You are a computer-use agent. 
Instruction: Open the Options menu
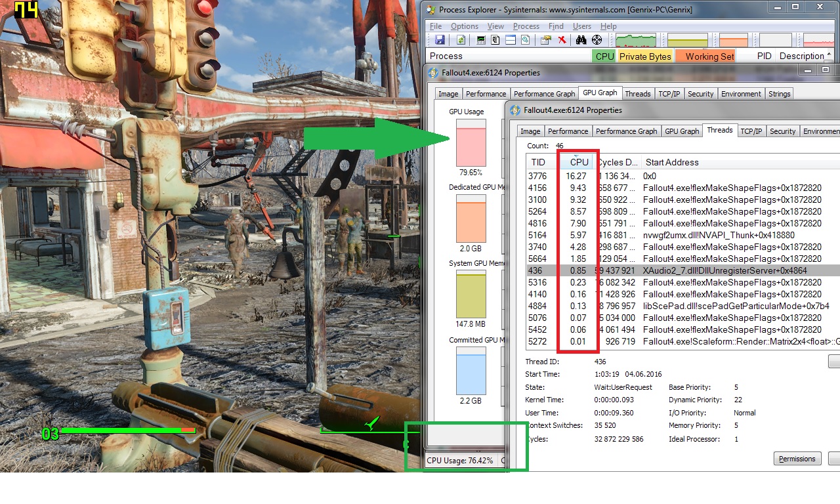click(465, 26)
